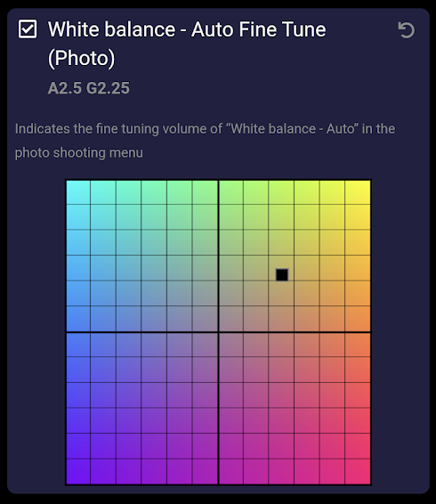Click the A2.5 G2.25 value text
This screenshot has width=436, height=504.
[89, 88]
